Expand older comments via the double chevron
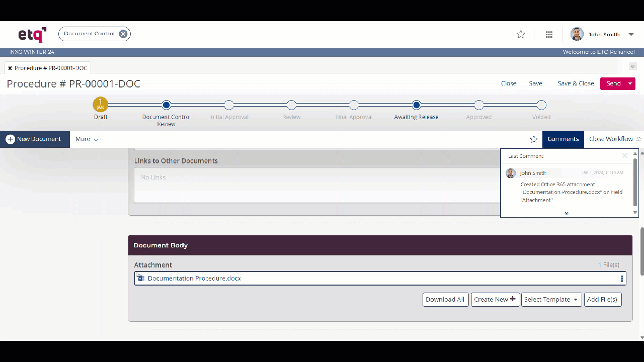 click(566, 213)
